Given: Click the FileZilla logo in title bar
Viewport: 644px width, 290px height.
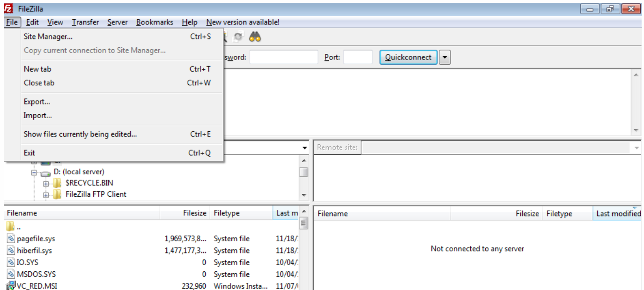Looking at the screenshot, I should click(x=8, y=8).
